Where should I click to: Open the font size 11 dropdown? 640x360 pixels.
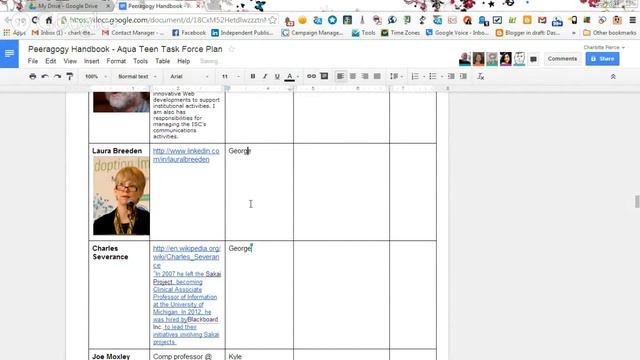click(x=230, y=76)
